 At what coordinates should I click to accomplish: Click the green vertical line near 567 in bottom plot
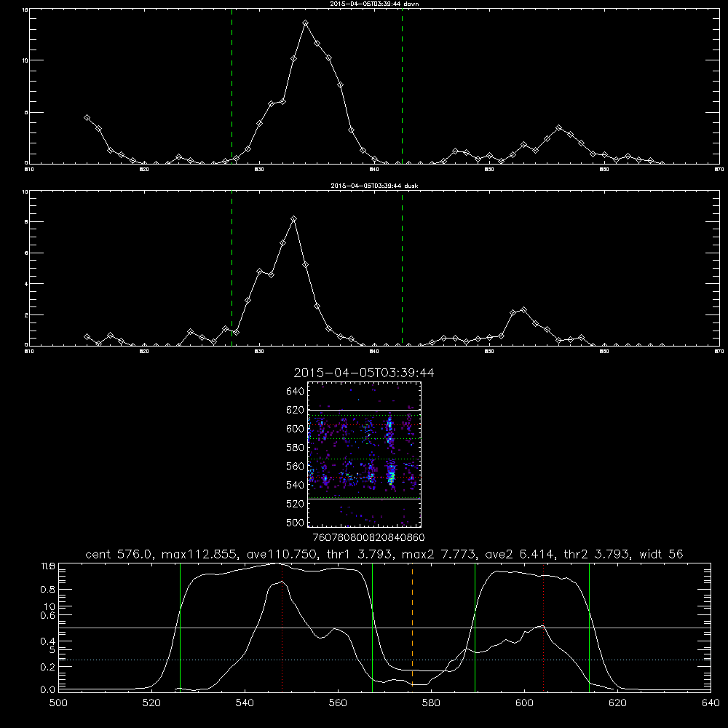tap(372, 627)
